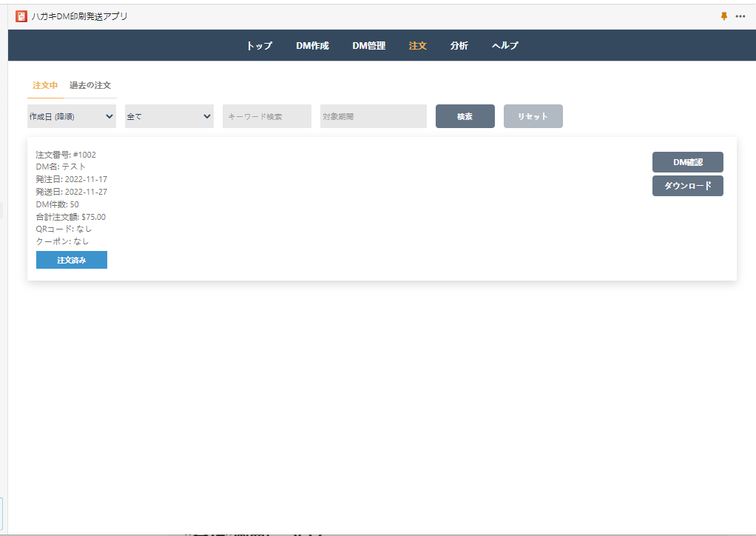Click the ハガキDM app icon in title bar
Screen dimensions: 756x536
[21, 16]
